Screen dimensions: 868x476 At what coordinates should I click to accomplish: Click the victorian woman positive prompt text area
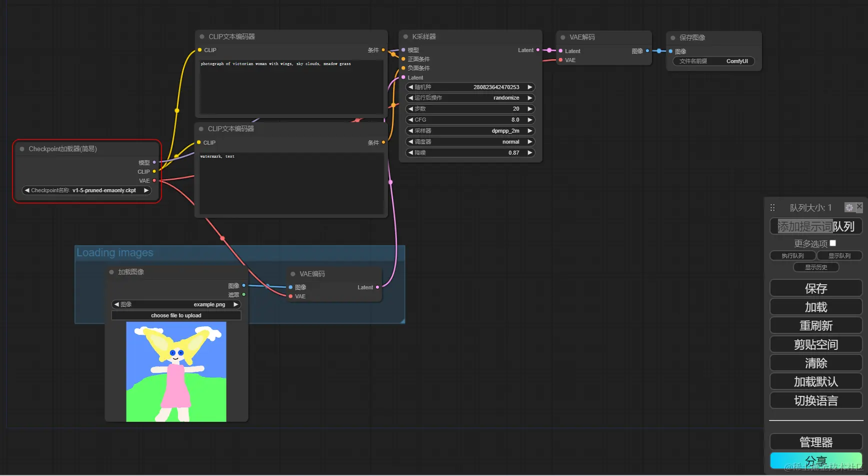[x=292, y=88]
